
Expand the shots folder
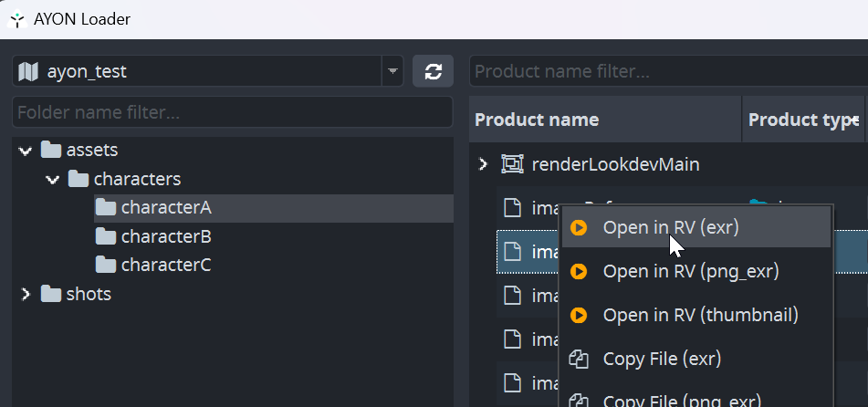point(25,294)
